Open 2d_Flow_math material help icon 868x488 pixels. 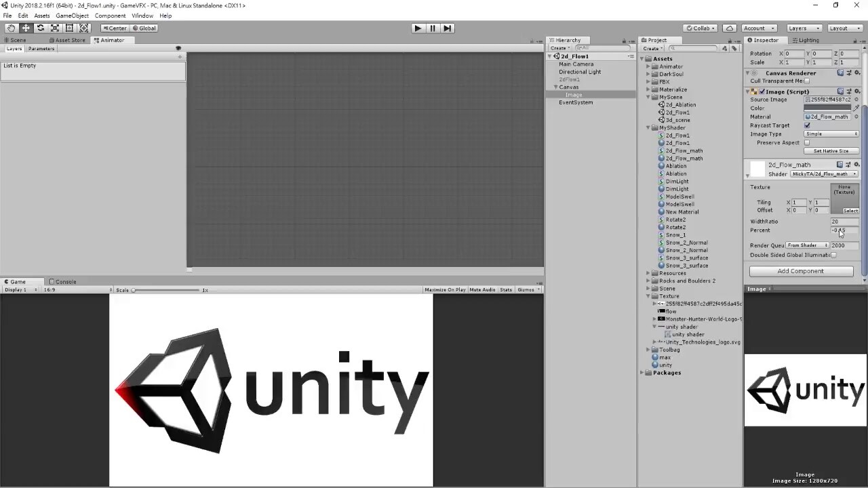click(x=840, y=164)
